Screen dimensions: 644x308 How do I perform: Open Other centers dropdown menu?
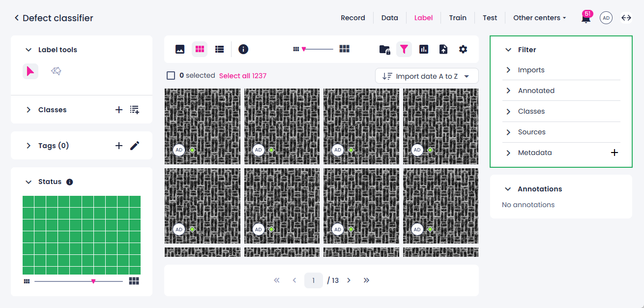point(540,18)
